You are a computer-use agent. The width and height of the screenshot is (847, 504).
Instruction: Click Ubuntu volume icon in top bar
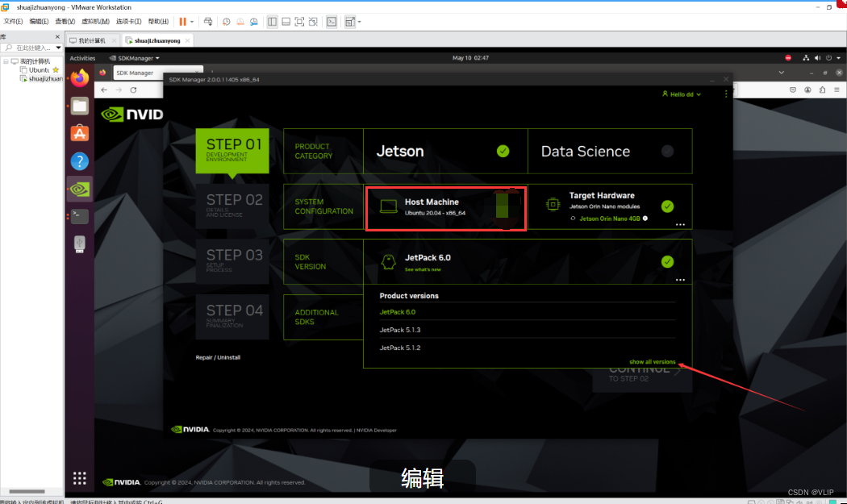(x=817, y=58)
